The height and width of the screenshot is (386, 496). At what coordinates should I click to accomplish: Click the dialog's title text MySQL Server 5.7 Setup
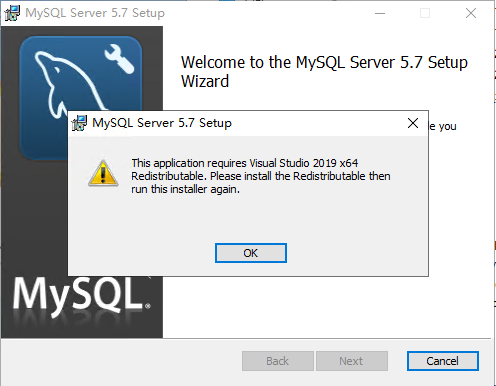tap(162, 123)
